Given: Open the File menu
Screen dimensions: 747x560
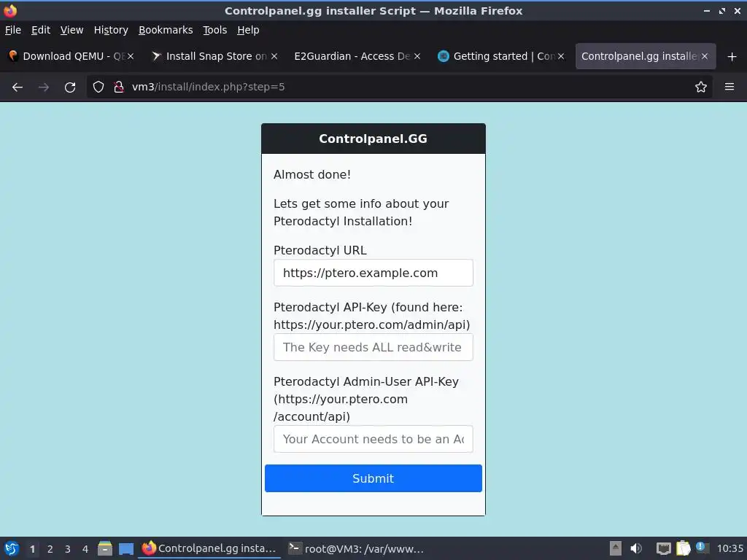Looking at the screenshot, I should pos(13,30).
